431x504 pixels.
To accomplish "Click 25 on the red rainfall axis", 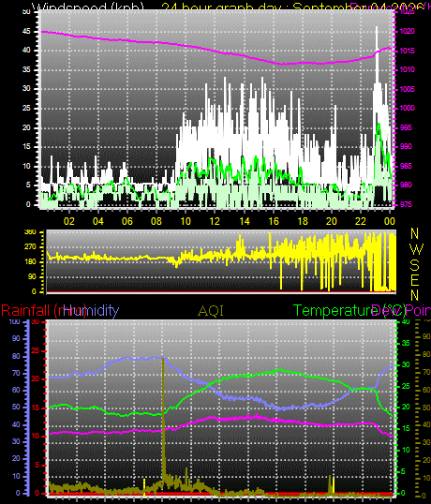I will click(35, 350).
